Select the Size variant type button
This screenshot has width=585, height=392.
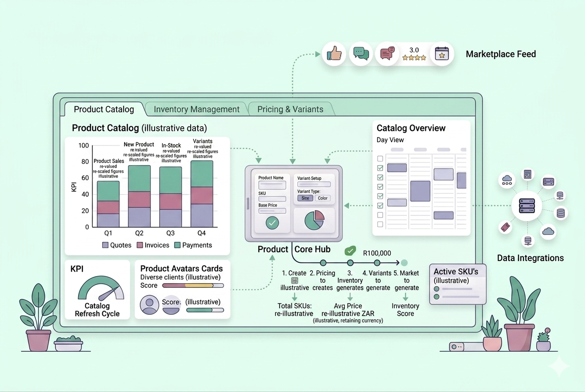[x=305, y=198]
